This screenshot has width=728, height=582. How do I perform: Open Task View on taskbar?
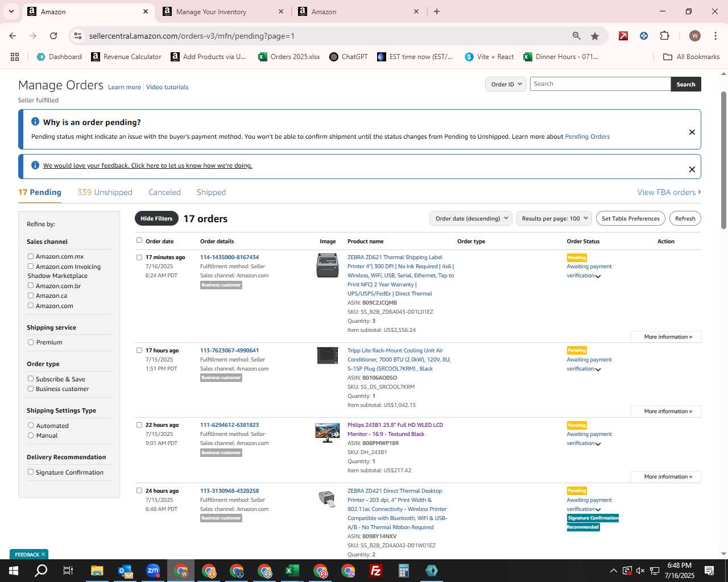click(x=68, y=571)
